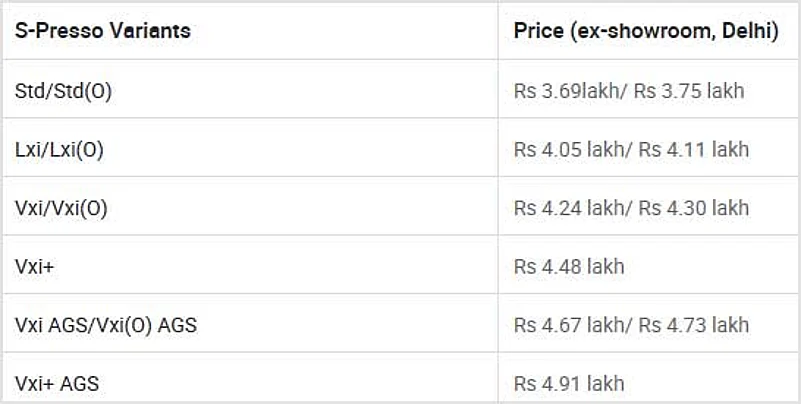Click the S-Presso Variants column header
This screenshot has width=801, height=404.
tap(102, 31)
